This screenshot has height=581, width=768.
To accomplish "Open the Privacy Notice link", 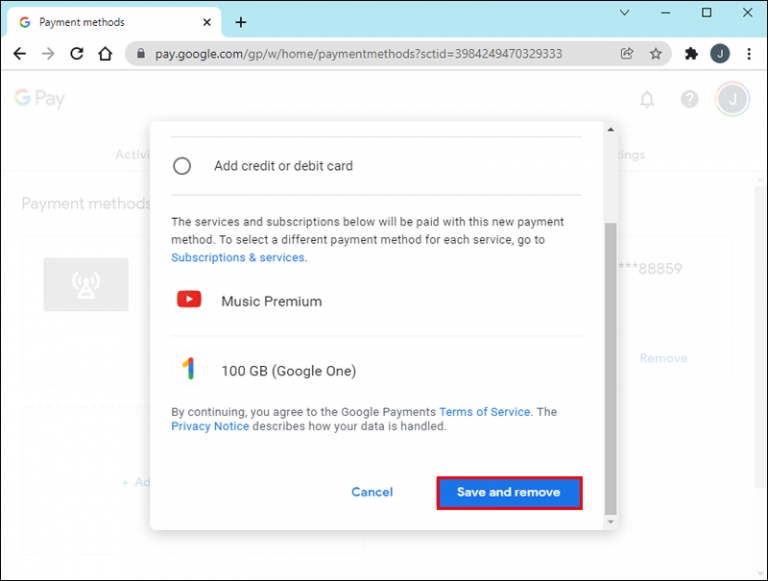I will (x=210, y=426).
